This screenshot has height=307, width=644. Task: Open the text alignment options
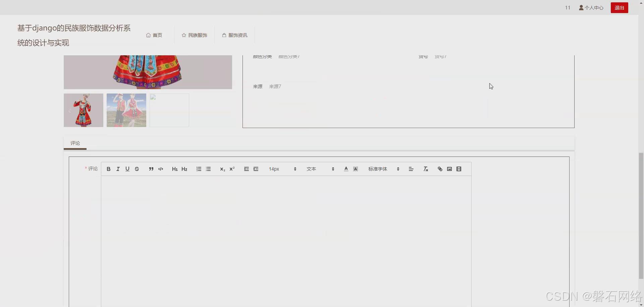[411, 169]
